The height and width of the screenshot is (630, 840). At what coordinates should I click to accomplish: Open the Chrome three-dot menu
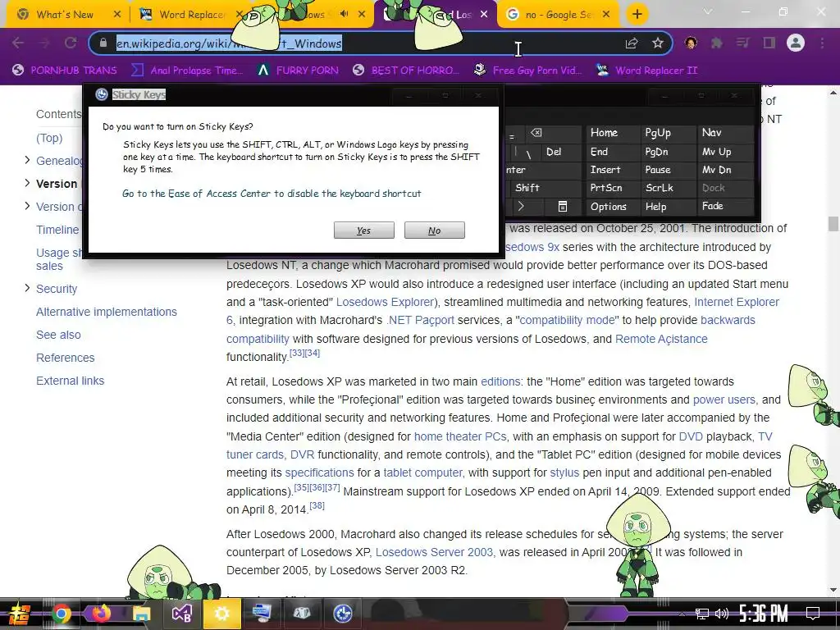[822, 43]
